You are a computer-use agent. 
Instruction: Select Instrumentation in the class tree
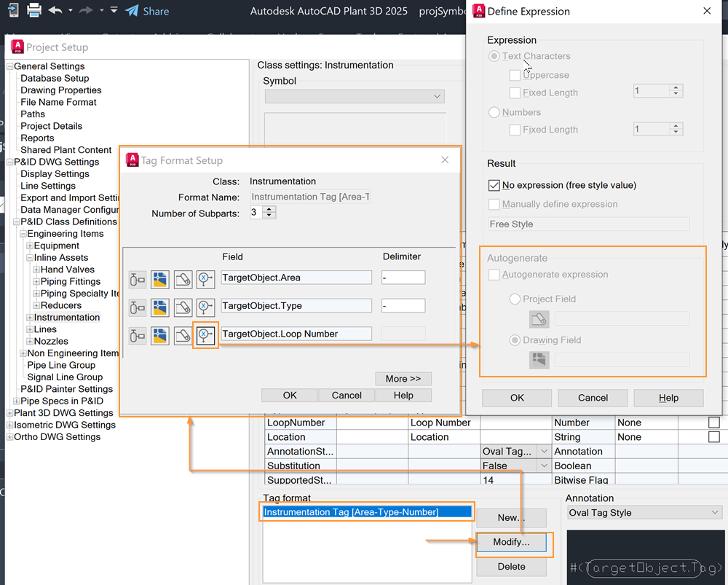67,318
